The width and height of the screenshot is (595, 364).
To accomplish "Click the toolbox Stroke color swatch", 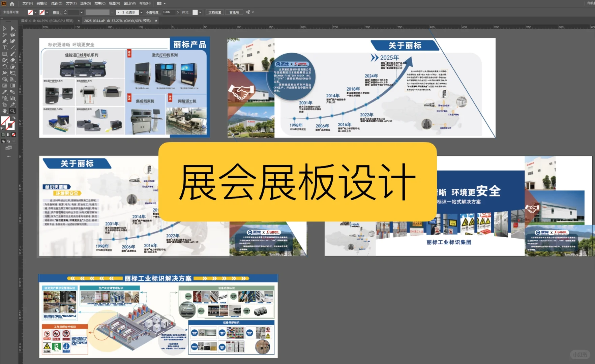I will tap(10, 126).
